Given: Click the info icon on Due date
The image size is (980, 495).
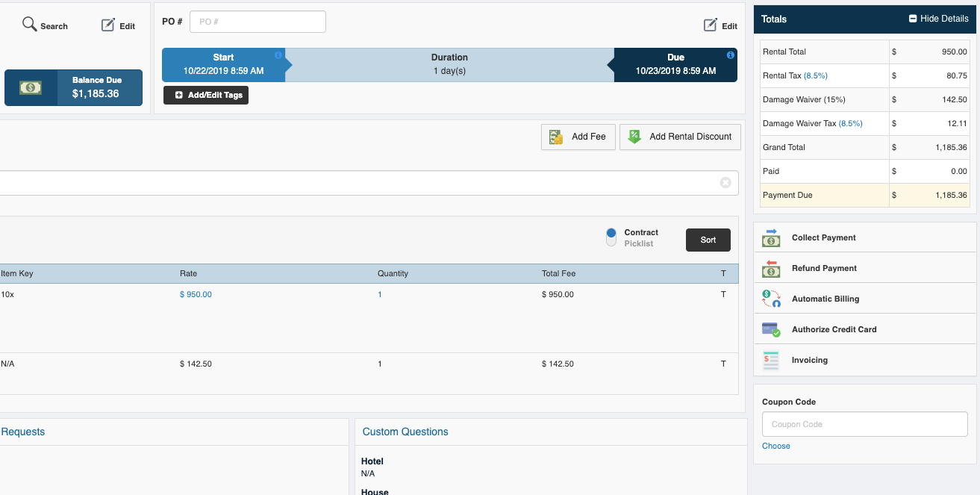Looking at the screenshot, I should click(730, 55).
